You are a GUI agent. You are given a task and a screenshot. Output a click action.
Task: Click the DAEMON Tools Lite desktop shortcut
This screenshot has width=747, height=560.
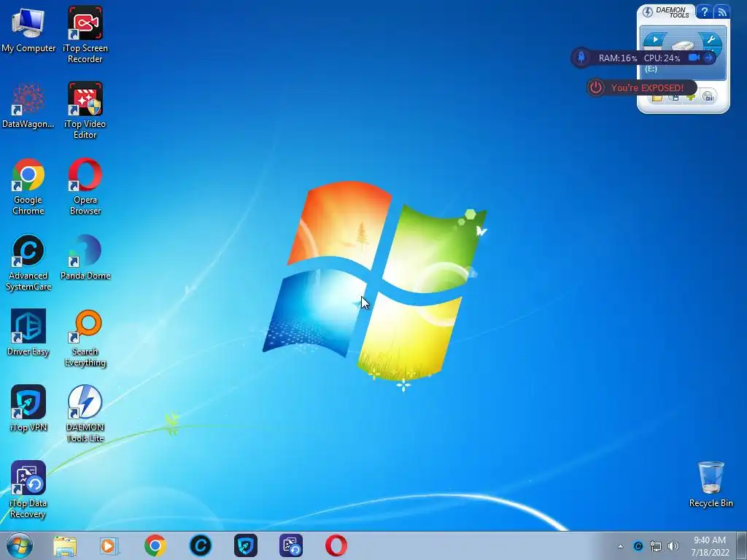pos(85,414)
